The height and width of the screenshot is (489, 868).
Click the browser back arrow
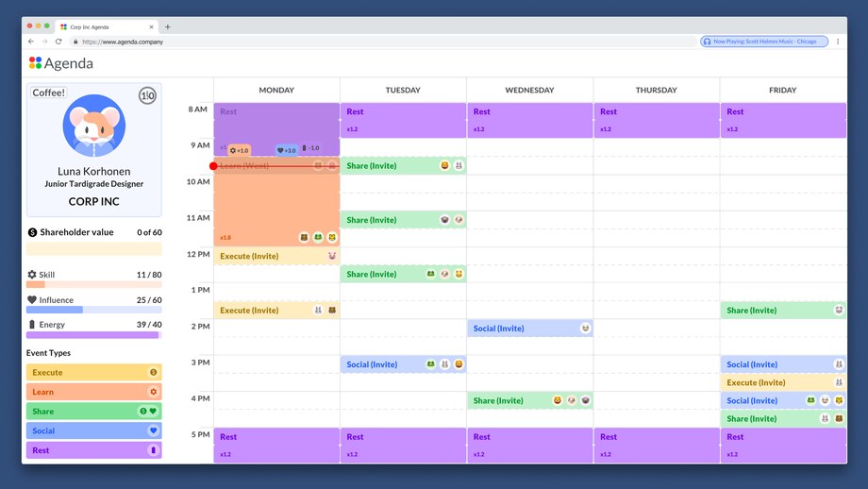(31, 42)
